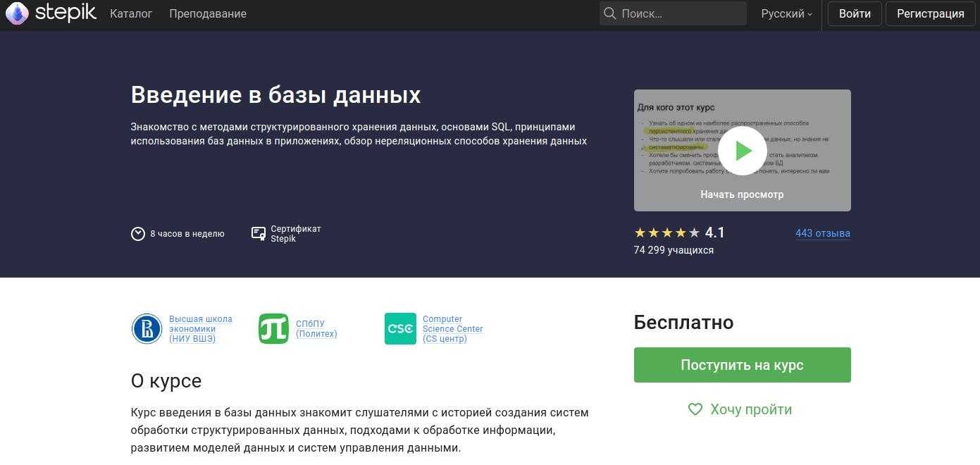Play the course preview video
The height and width of the screenshot is (465, 980).
click(742, 151)
